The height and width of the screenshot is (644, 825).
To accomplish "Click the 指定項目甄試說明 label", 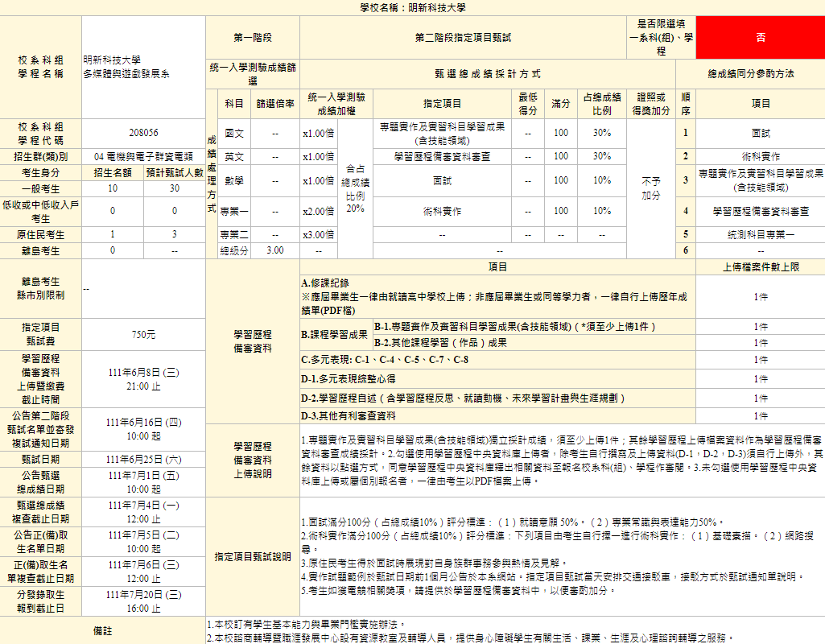I will pyautogui.click(x=253, y=557).
